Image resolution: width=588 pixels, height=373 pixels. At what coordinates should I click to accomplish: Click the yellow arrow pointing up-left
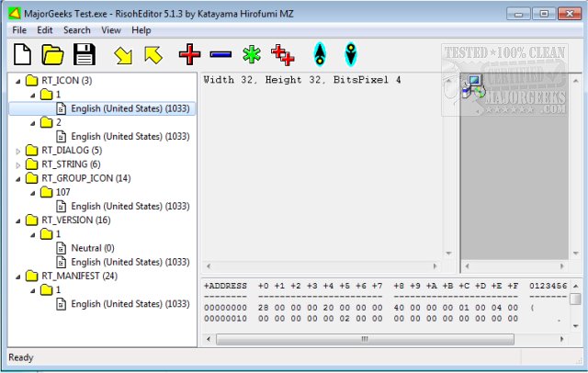[153, 55]
